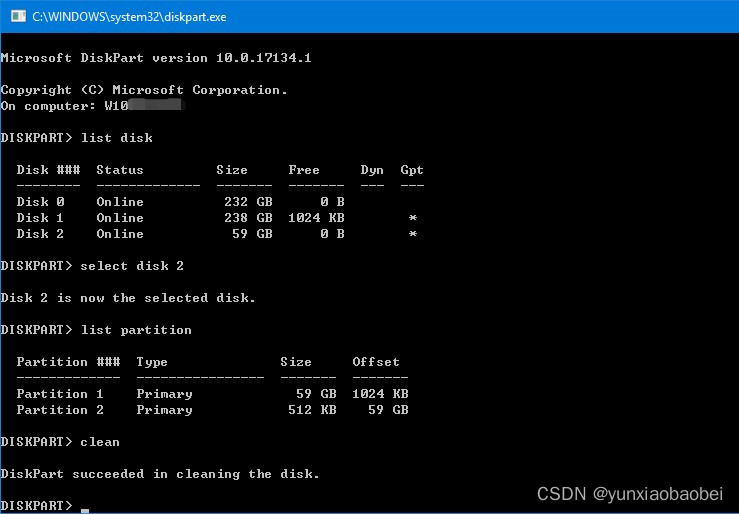Viewport: 739px width, 514px height.
Task: Click the 'list partition' command text
Action: 136,330
